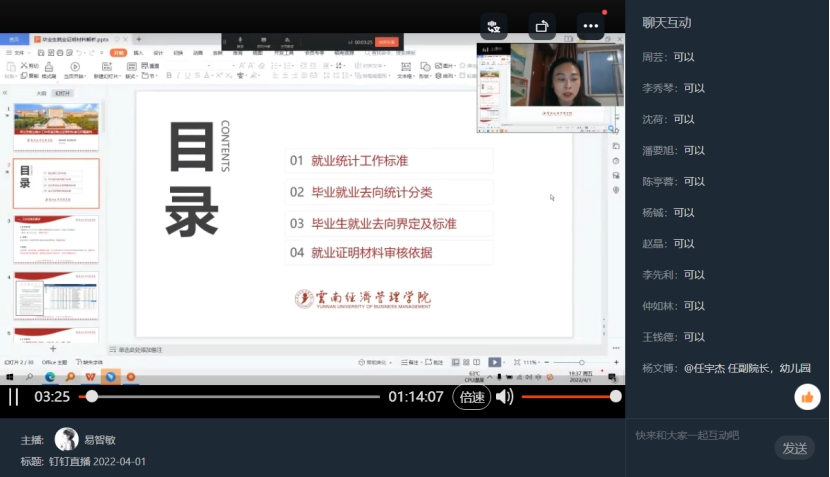Switch to the 设计 ribbon tab
This screenshot has height=477, width=830.
pos(158,52)
